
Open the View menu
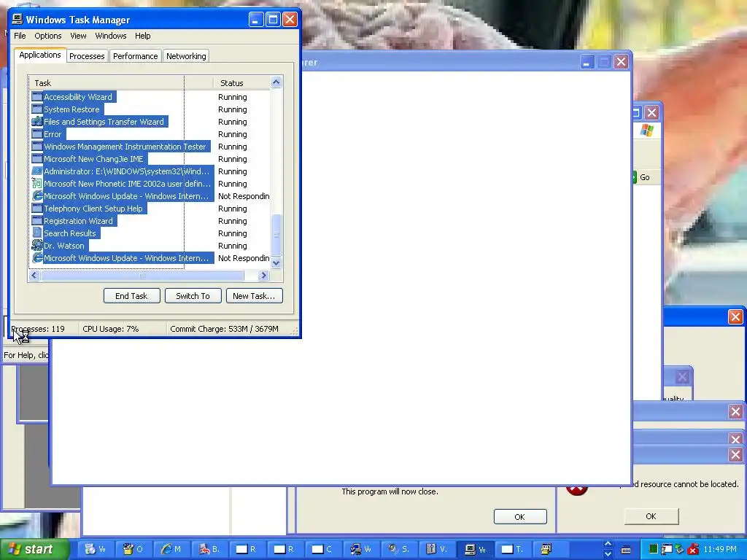coord(78,36)
